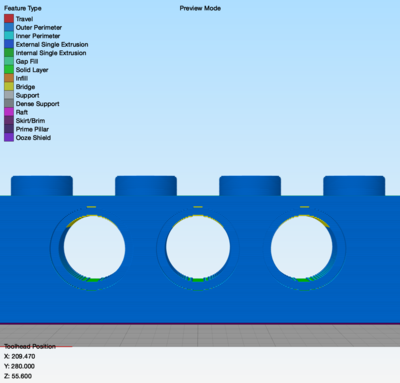Click the Internal Single Extrusion swatch
Image resolution: width=400 pixels, height=383 pixels.
(x=9, y=53)
